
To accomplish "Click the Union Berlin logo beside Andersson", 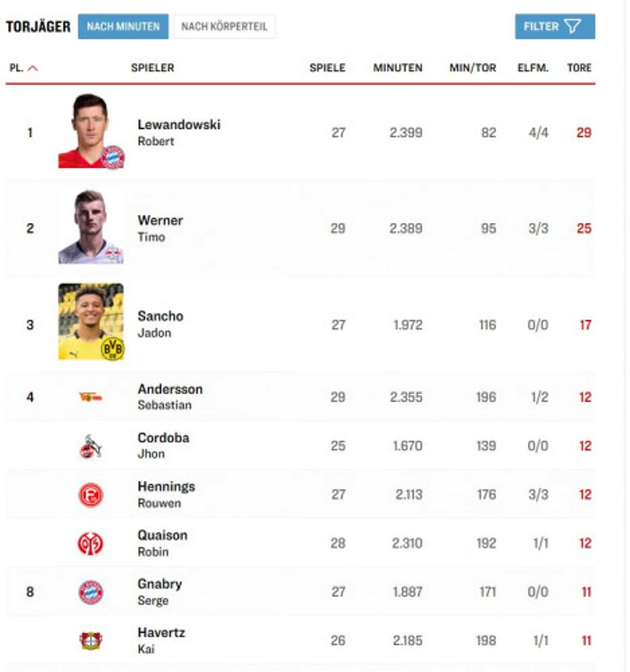I will point(91,397).
